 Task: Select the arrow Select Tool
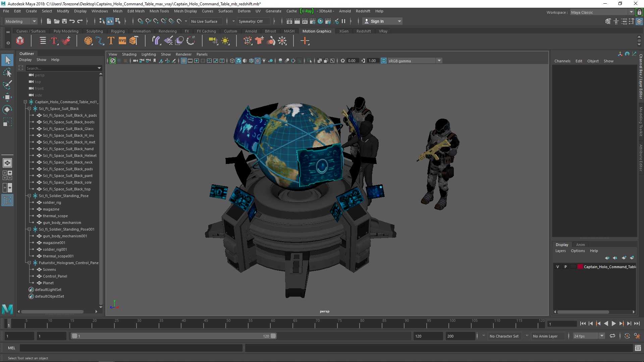[x=7, y=60]
